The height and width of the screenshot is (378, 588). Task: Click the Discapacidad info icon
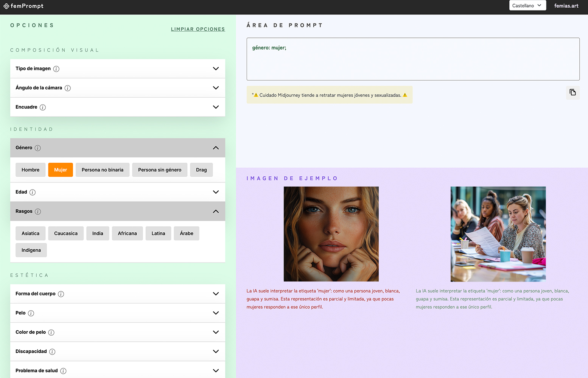click(52, 352)
